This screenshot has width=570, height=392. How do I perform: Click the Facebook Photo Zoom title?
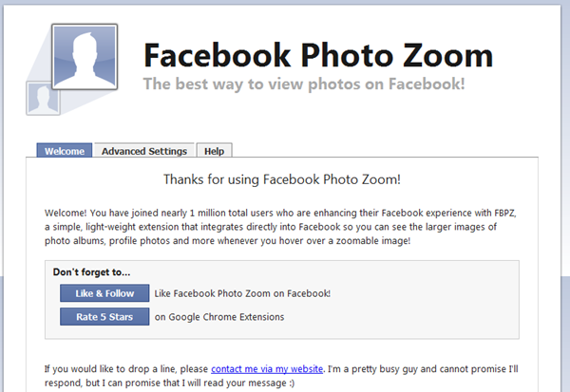(x=317, y=54)
